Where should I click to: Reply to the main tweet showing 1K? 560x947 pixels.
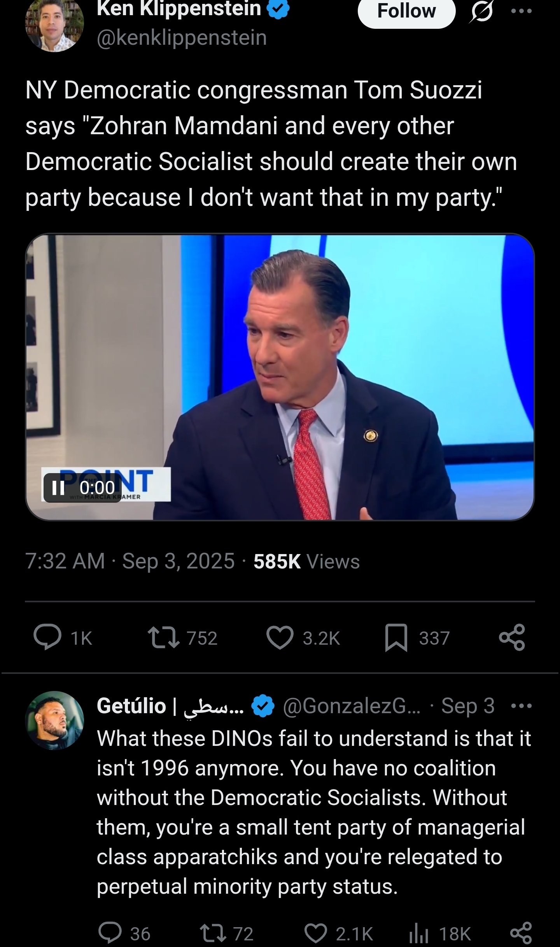click(x=47, y=638)
